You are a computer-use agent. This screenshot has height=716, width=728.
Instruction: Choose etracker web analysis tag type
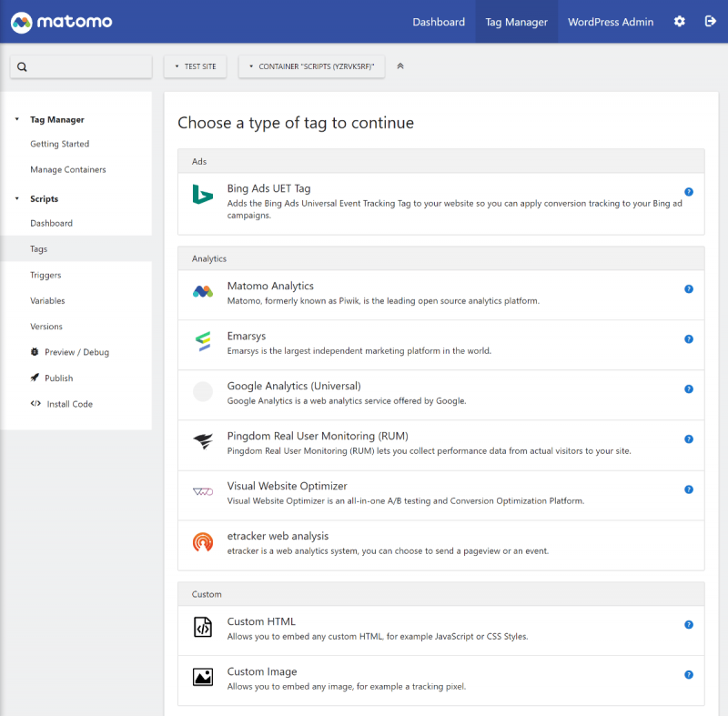(x=441, y=546)
